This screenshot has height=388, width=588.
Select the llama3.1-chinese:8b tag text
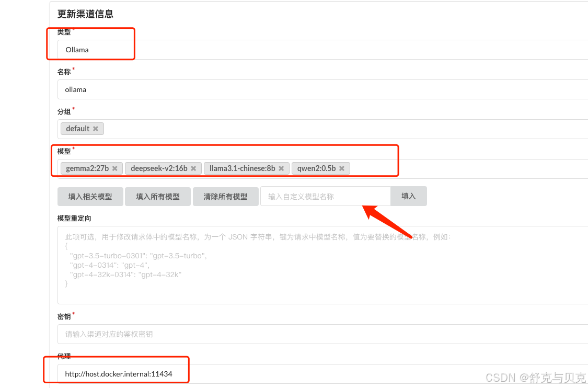pos(242,168)
